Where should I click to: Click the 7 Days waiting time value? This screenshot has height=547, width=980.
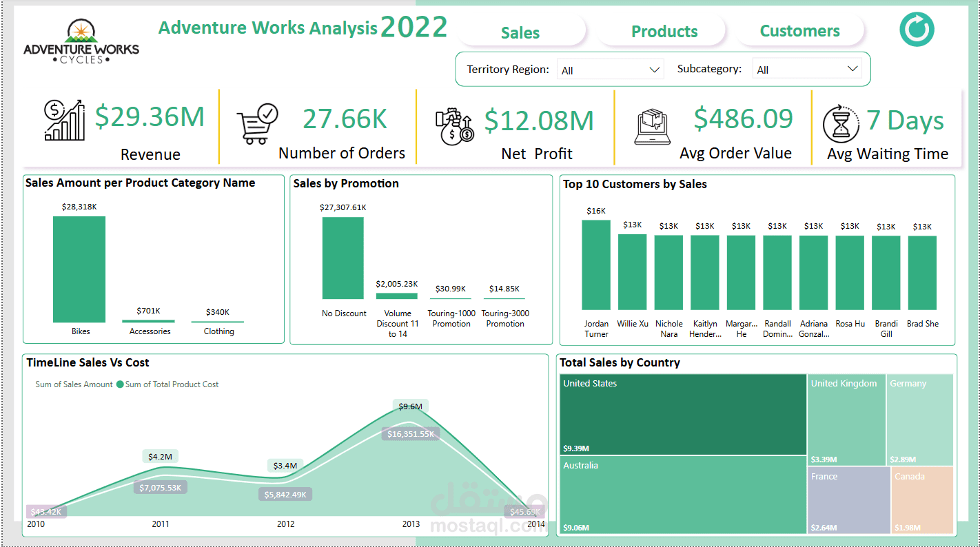(905, 120)
